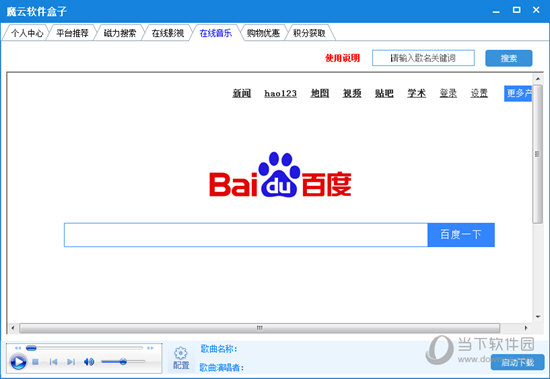Switch to the 磁力搜索 tab
Image resolution: width=550 pixels, height=379 pixels.
pos(120,33)
